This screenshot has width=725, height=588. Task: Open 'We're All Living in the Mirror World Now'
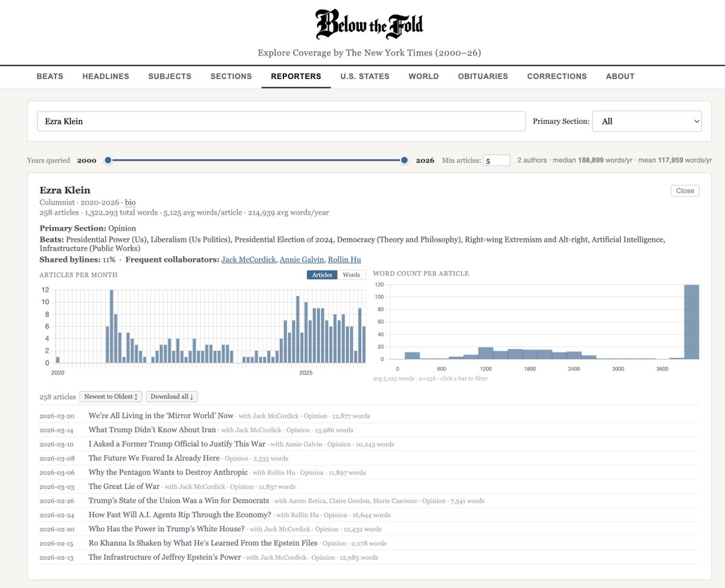tap(161, 416)
